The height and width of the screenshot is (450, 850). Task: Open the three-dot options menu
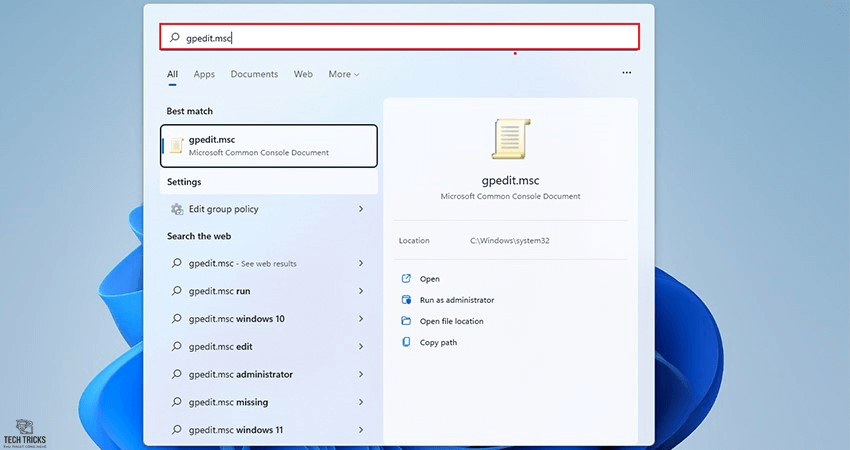[x=627, y=73]
